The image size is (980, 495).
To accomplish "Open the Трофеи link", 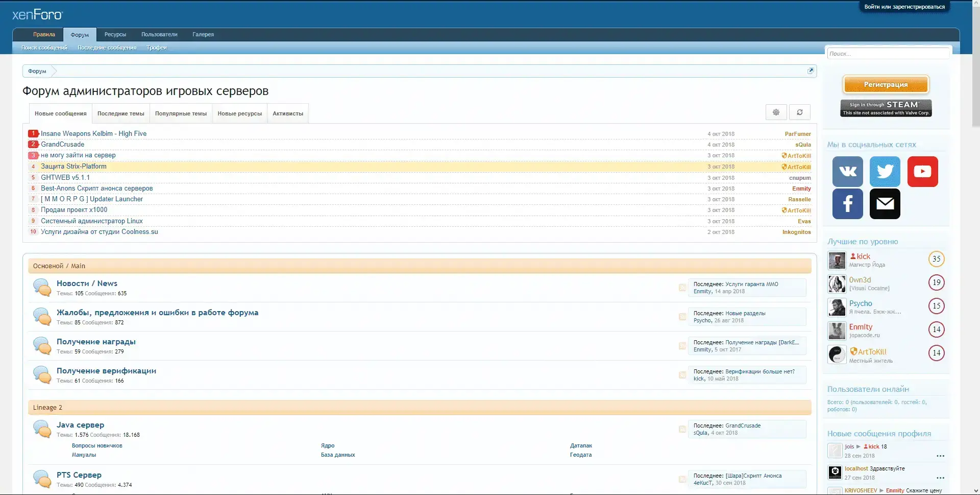I will tap(156, 48).
